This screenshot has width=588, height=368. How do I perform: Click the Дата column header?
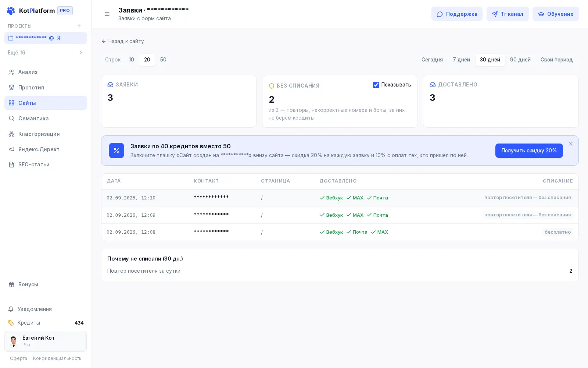click(x=114, y=181)
